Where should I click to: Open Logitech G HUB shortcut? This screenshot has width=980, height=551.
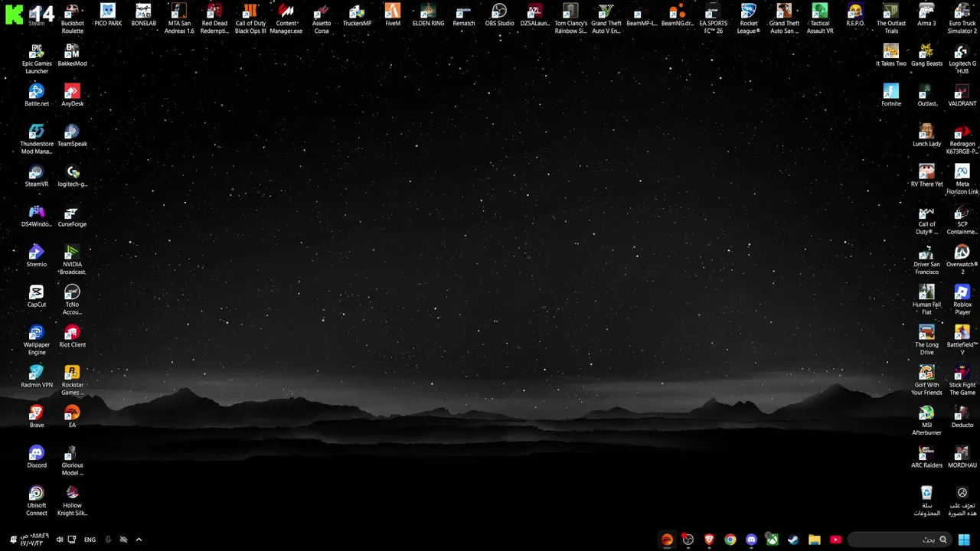click(x=962, y=60)
